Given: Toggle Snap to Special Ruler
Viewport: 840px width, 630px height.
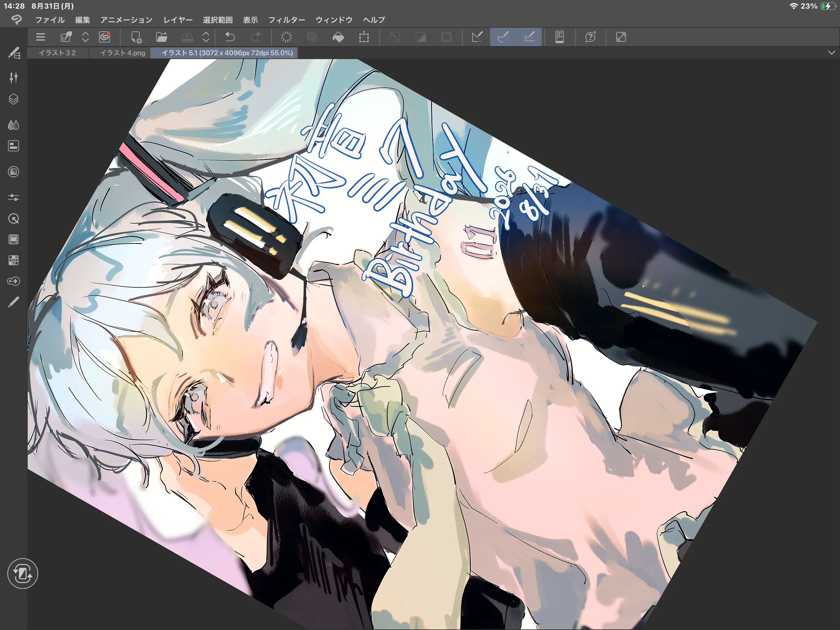Looking at the screenshot, I should click(503, 37).
